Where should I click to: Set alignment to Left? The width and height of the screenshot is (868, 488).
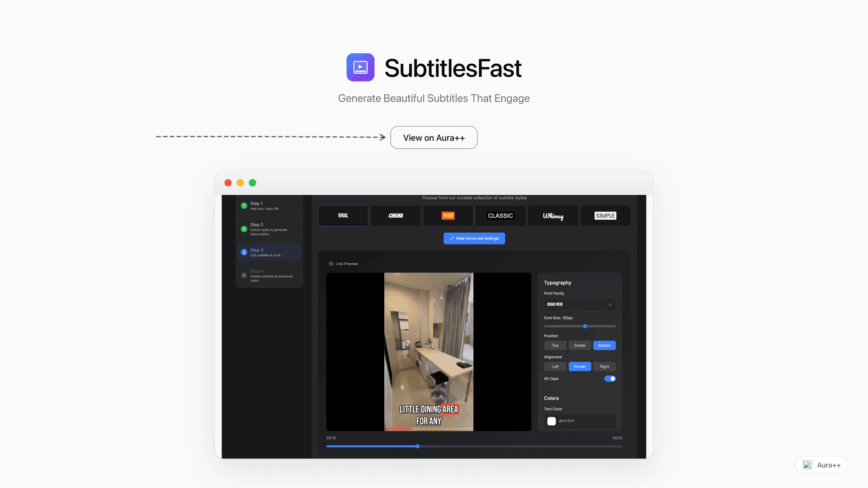point(555,367)
